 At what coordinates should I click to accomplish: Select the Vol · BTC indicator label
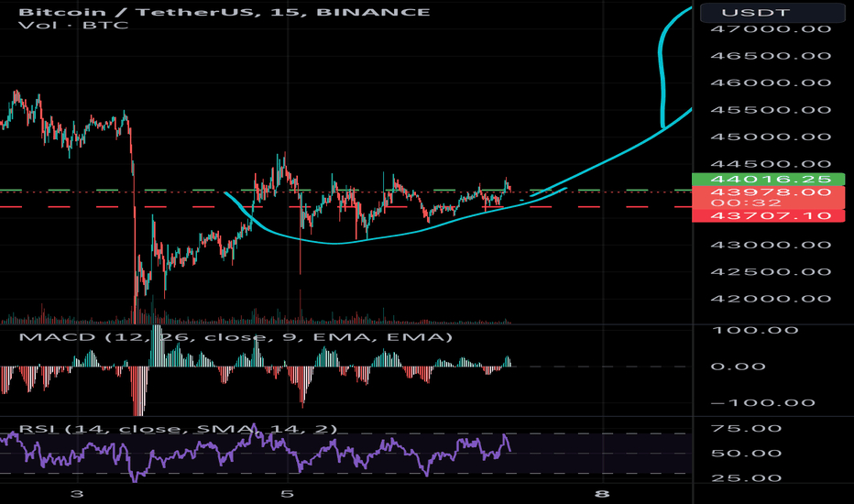click(73, 25)
